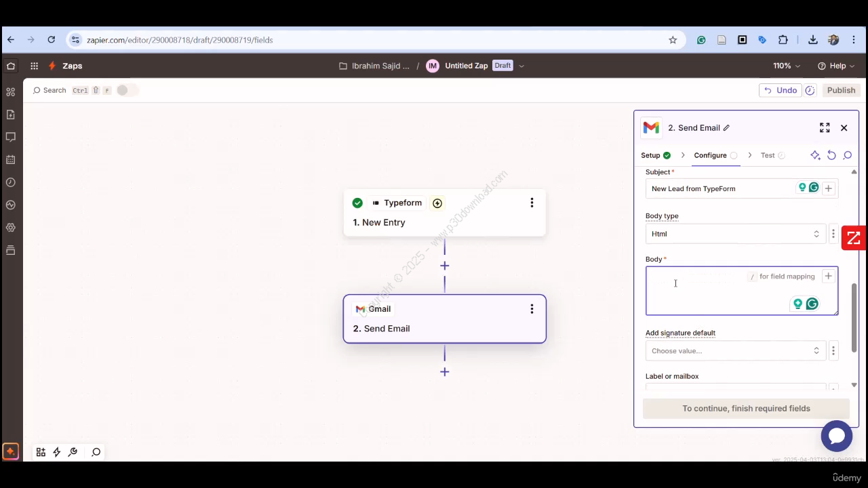Go to Zapier home icon
This screenshot has height=488, width=868.
point(11,66)
